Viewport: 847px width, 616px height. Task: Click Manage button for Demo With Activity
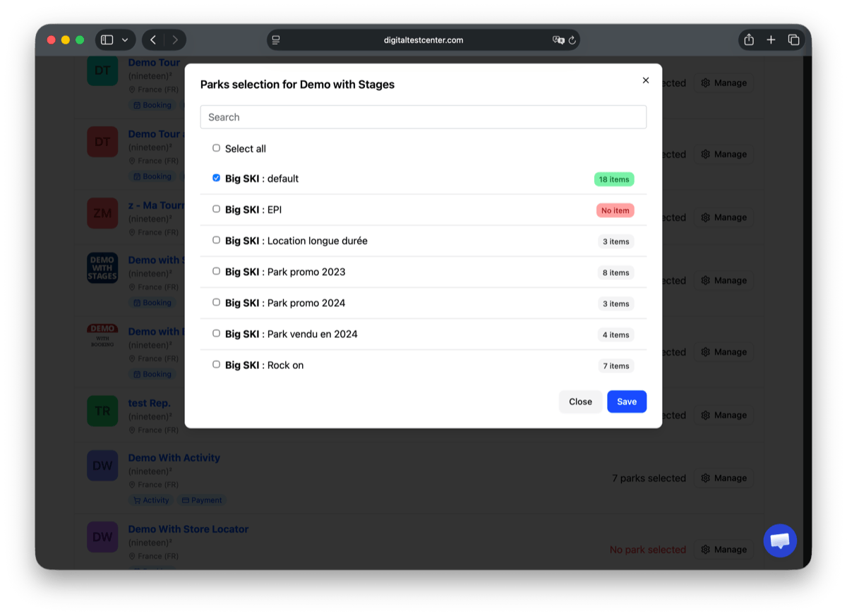[723, 478]
